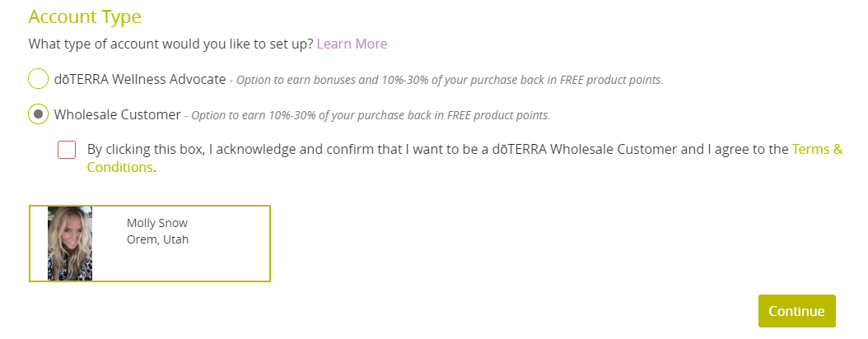Screen dimensions: 868x339
Task: Check the Wholesale Customer acknowledgment box
Action: tap(67, 150)
